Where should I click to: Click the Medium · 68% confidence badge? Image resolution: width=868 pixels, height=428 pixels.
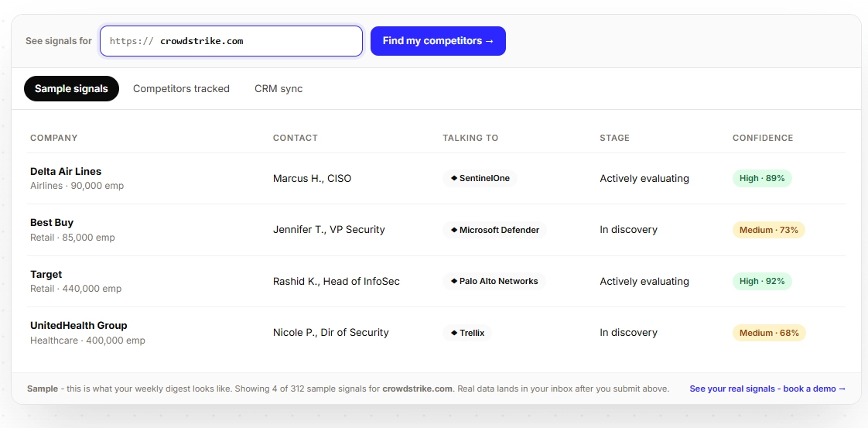point(769,333)
